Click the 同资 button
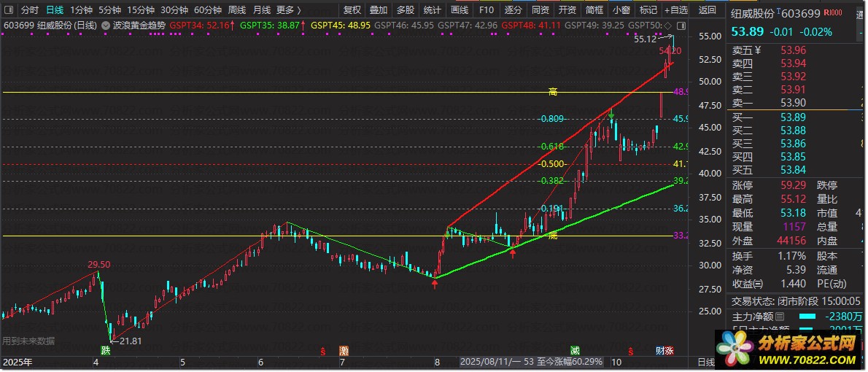 540,10
